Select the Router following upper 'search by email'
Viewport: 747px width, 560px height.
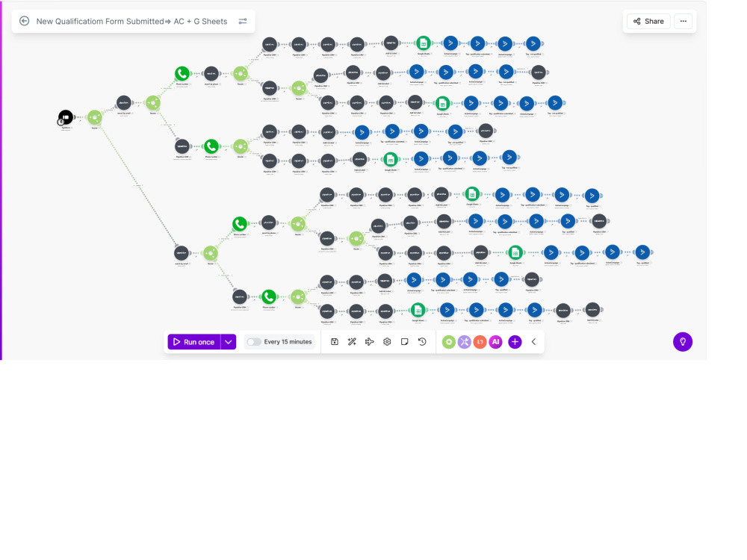[x=153, y=102]
